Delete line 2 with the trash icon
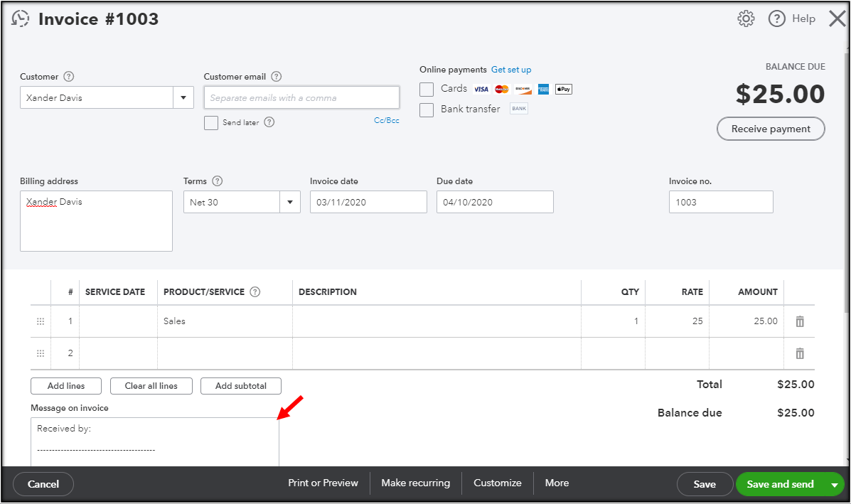 click(x=799, y=354)
